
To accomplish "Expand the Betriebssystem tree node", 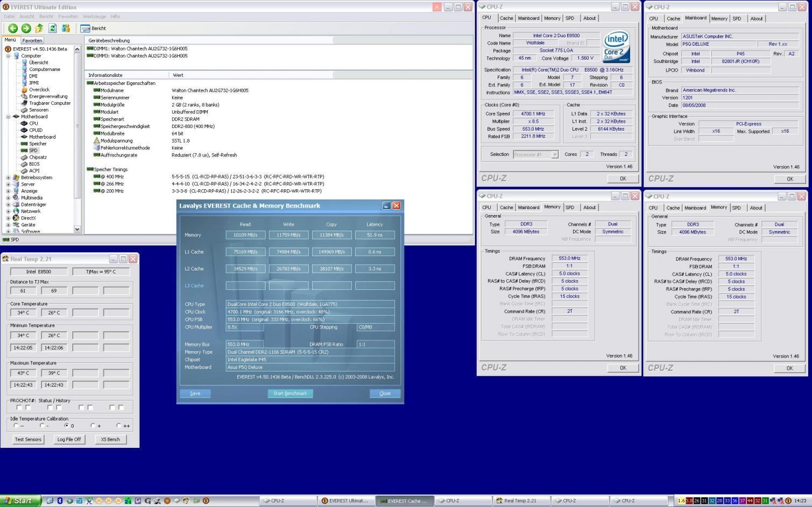I will click(8, 177).
